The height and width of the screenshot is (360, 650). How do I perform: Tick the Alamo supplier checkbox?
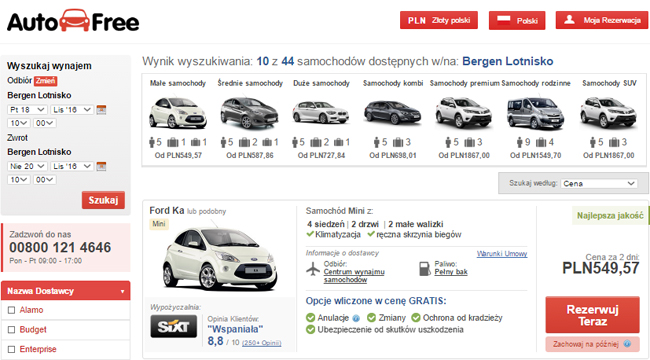[x=12, y=310]
